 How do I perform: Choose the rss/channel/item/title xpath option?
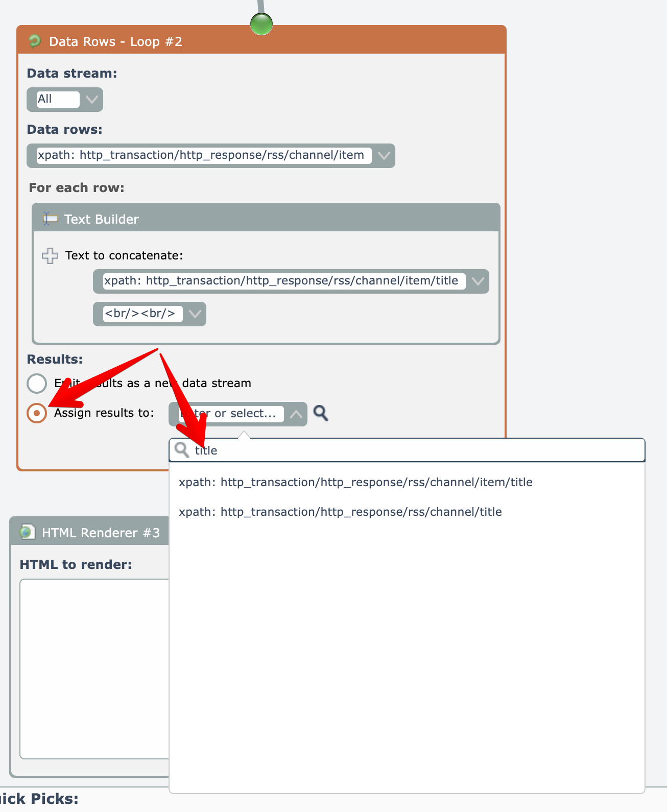pos(355,482)
